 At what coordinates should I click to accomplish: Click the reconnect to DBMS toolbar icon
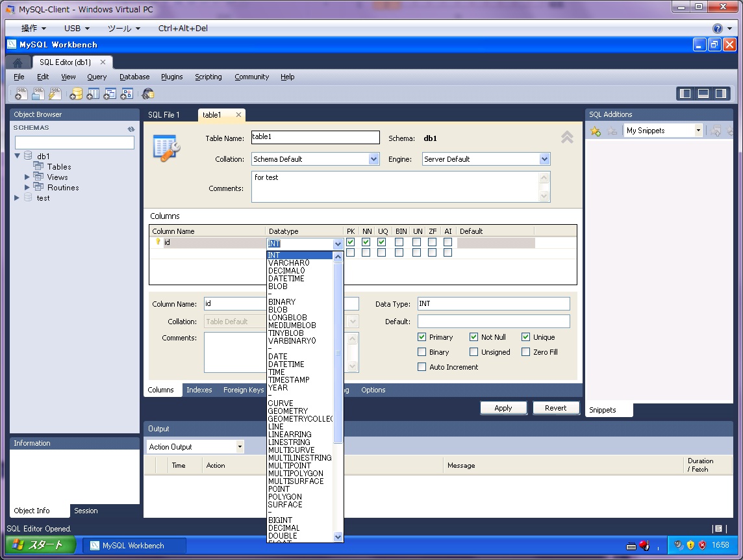[148, 94]
